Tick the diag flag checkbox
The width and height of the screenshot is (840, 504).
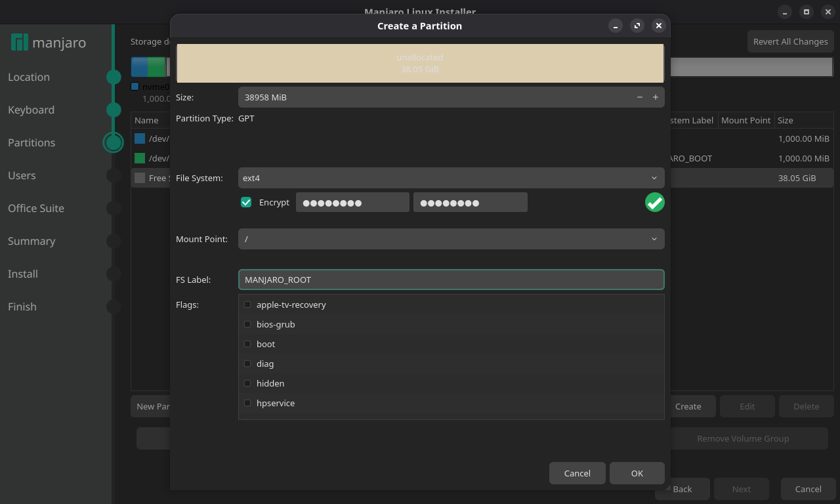247,364
